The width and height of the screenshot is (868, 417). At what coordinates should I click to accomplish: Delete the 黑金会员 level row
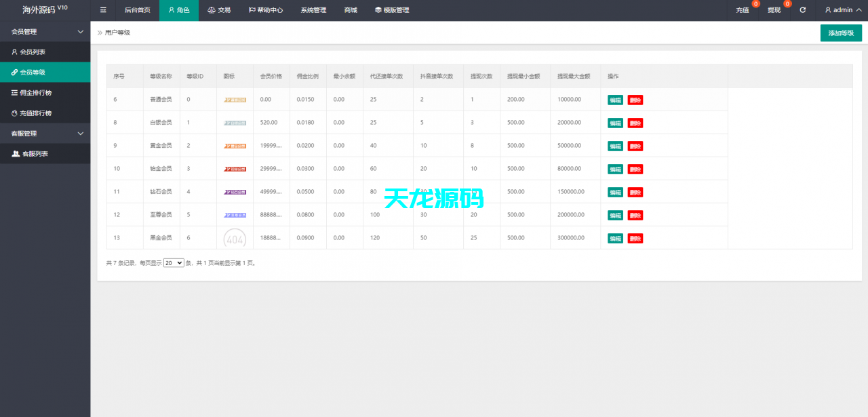635,238
